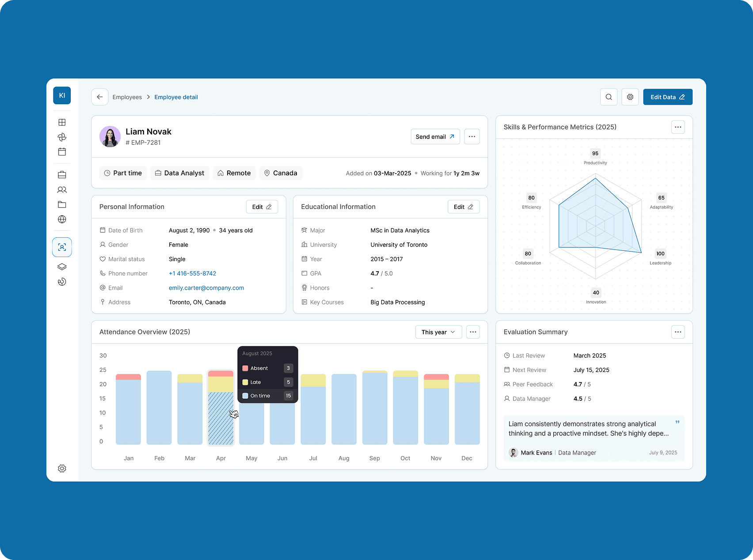Click the Remote tag
Screen dimensions: 753x560
pyautogui.click(x=234, y=173)
